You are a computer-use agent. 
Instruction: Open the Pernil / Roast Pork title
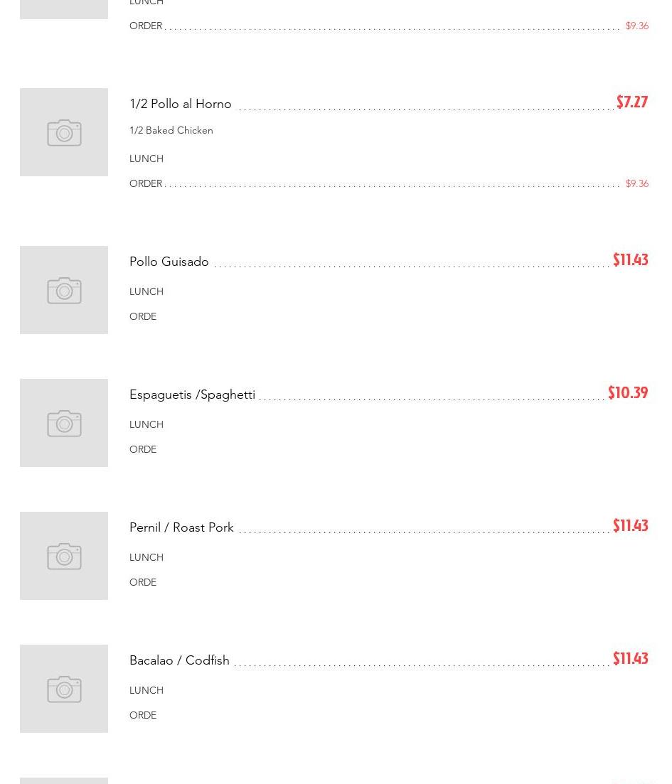click(181, 527)
